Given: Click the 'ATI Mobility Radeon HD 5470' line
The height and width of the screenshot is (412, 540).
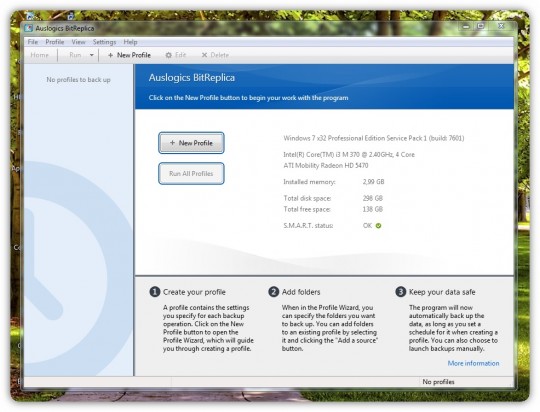Looking at the screenshot, I should tap(326, 165).
